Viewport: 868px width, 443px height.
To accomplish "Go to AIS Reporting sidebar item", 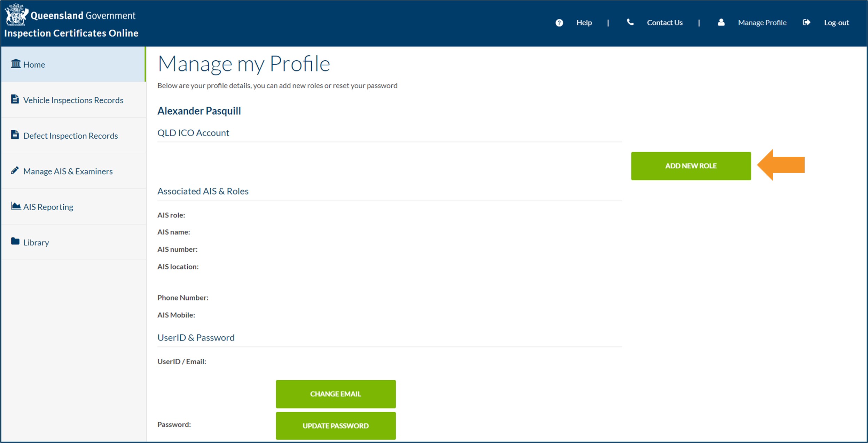I will coord(48,207).
